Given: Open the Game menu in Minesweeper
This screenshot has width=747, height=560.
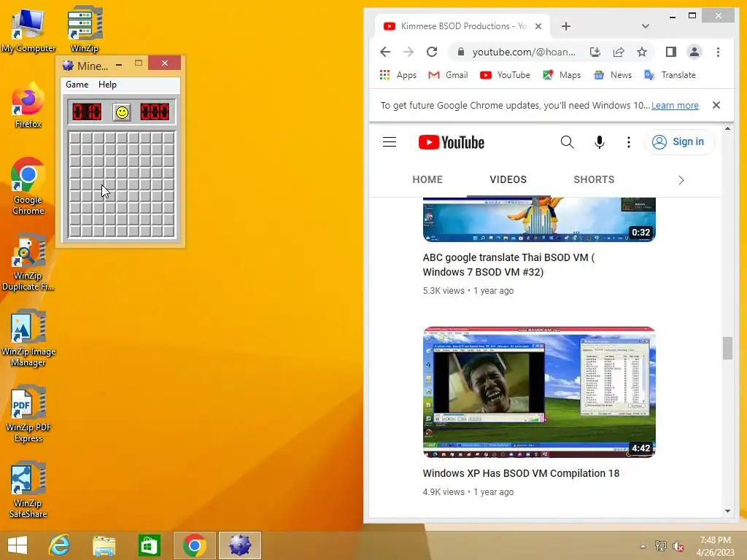Looking at the screenshot, I should coord(77,85).
